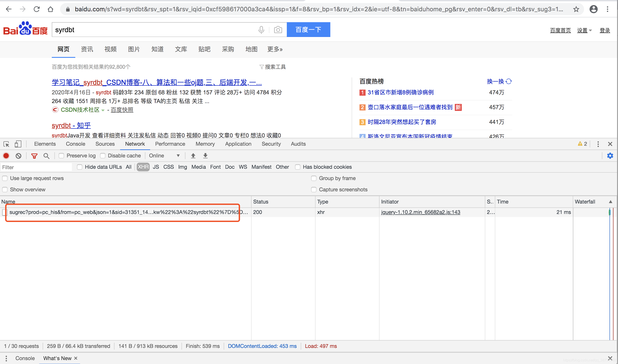Enable Capture screenshots checkbox
The image size is (618, 364).
tap(314, 190)
